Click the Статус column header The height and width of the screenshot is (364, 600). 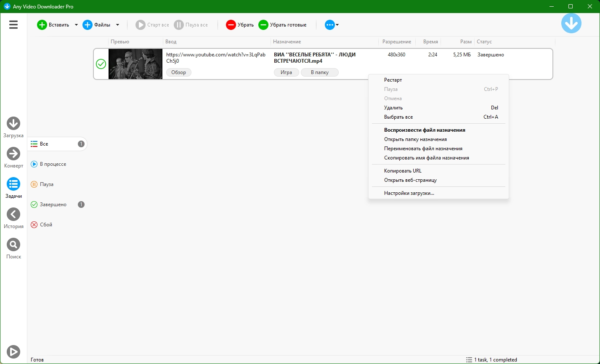tap(515, 42)
